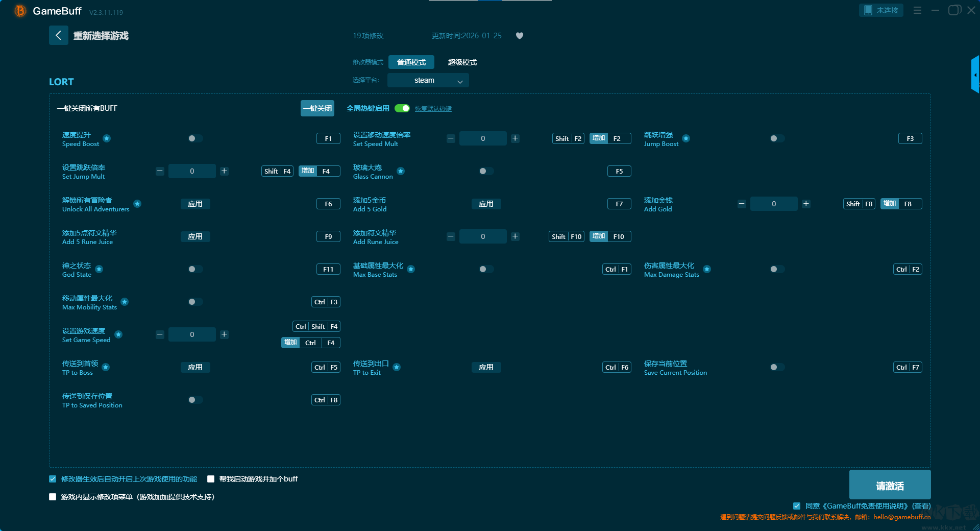Screen dimensions: 980x531
Task: Check the in-game cheat menu display checkbox
Action: [53, 497]
